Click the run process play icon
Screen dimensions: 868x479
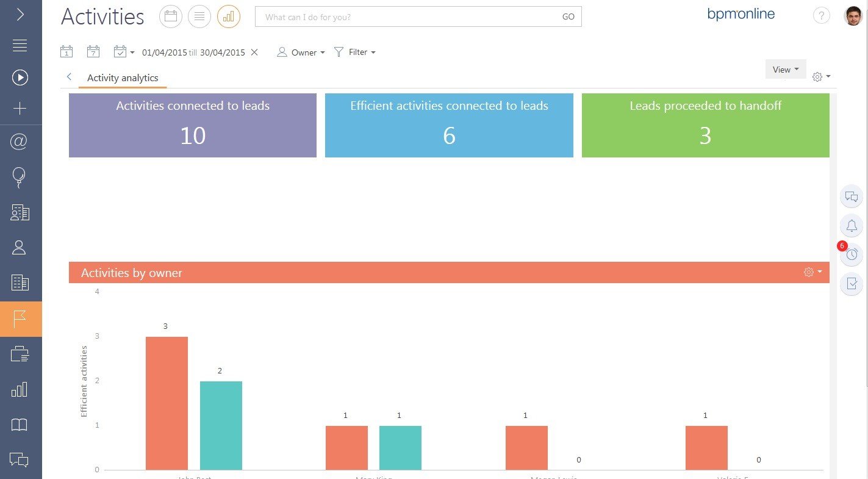20,77
